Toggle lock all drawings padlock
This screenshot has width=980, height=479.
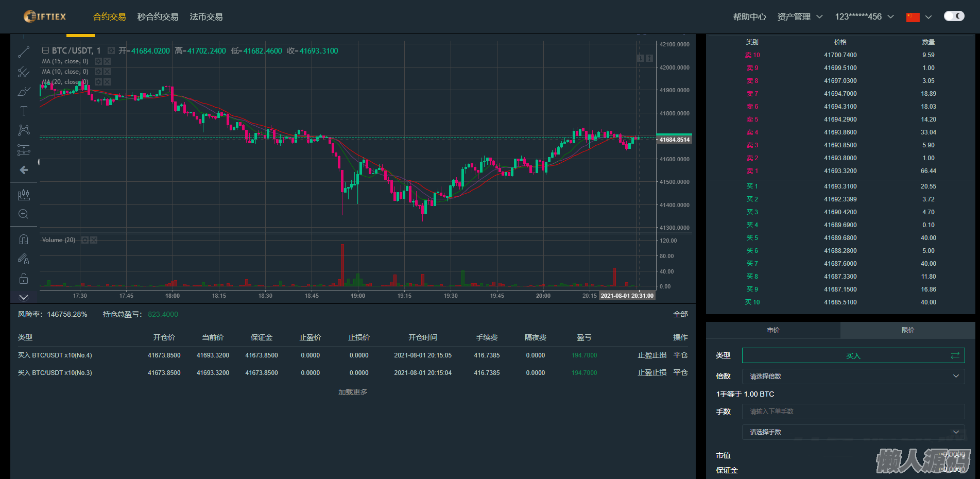[x=24, y=279]
